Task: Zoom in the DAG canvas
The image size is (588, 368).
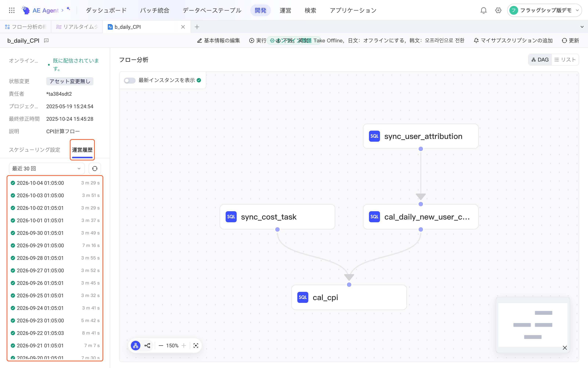Action: pyautogui.click(x=184, y=346)
